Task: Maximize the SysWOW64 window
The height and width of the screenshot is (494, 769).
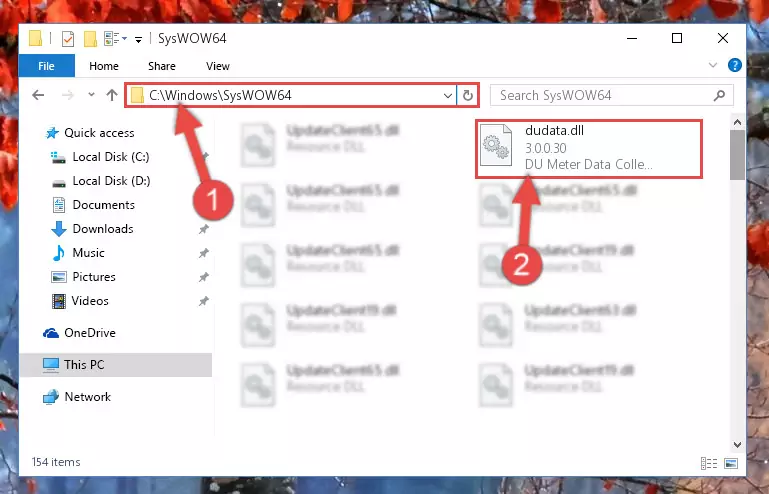Action: pos(677,38)
